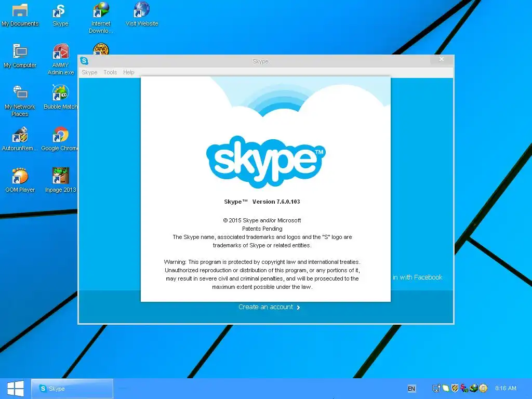532x399 pixels.
Task: Click the Skype title text in the title bar
Action: [260, 61]
